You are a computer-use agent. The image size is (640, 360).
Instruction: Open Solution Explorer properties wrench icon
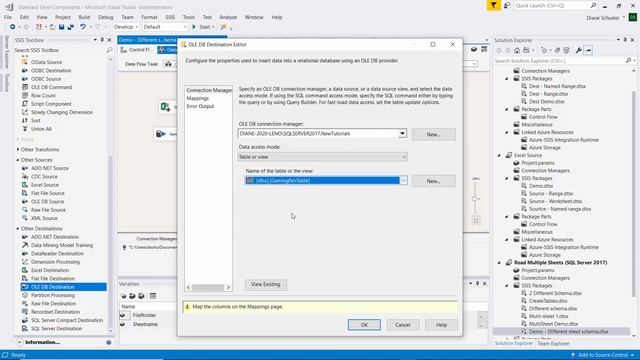coord(578,50)
